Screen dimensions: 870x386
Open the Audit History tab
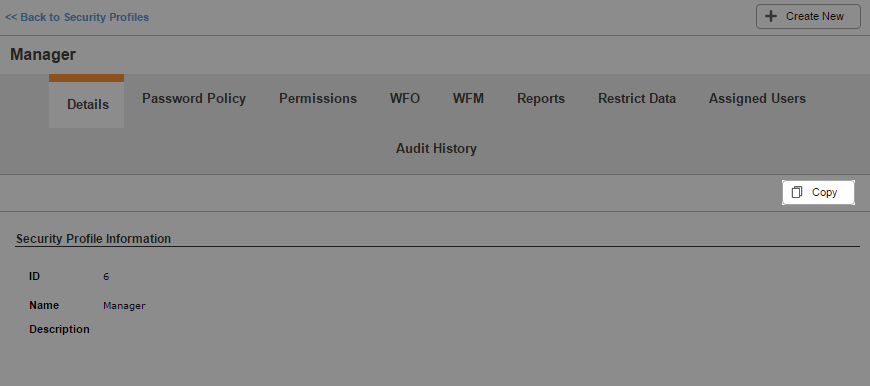pos(436,149)
